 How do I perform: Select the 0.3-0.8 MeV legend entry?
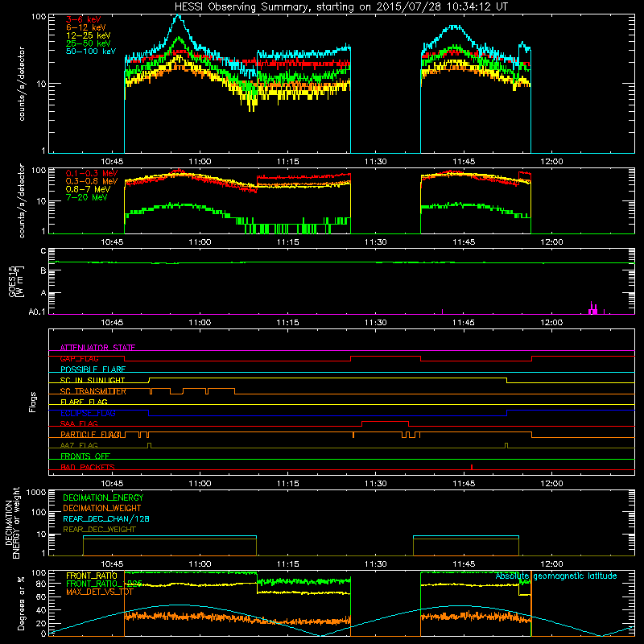pos(92,182)
